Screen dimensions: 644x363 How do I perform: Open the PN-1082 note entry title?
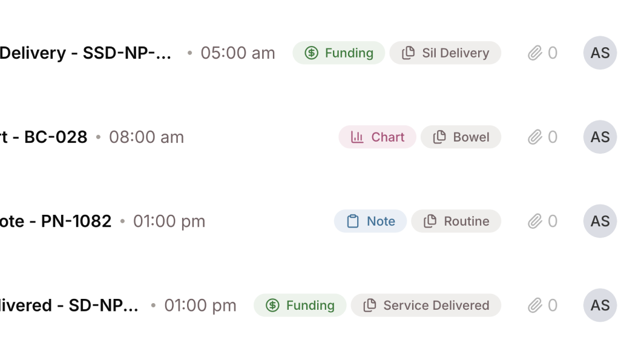[x=56, y=221]
